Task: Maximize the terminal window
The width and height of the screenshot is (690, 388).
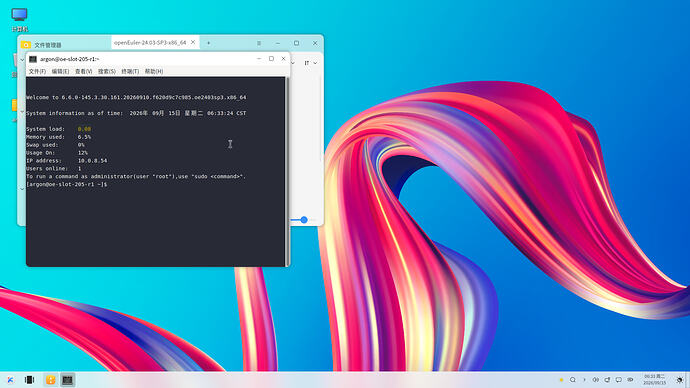Action: pos(271,59)
